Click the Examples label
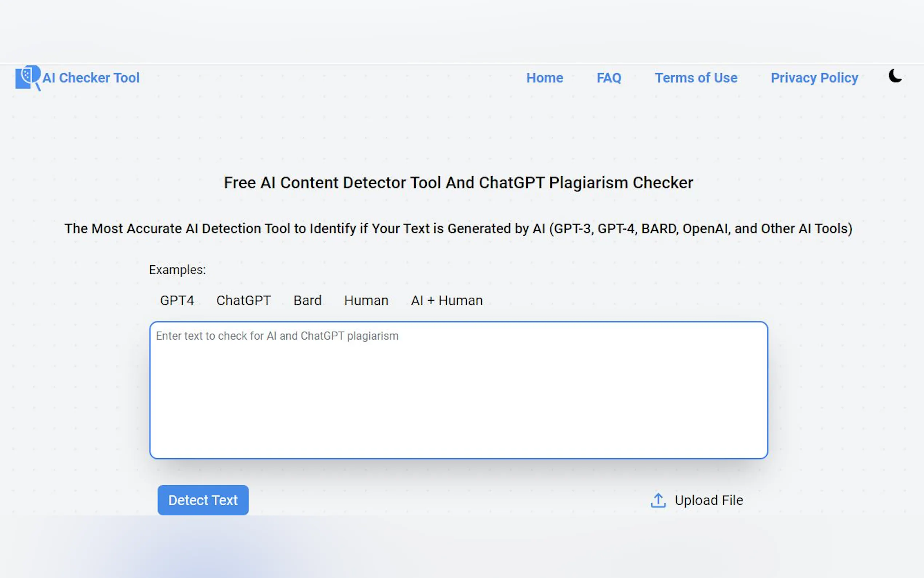This screenshot has height=578, width=924. point(177,270)
